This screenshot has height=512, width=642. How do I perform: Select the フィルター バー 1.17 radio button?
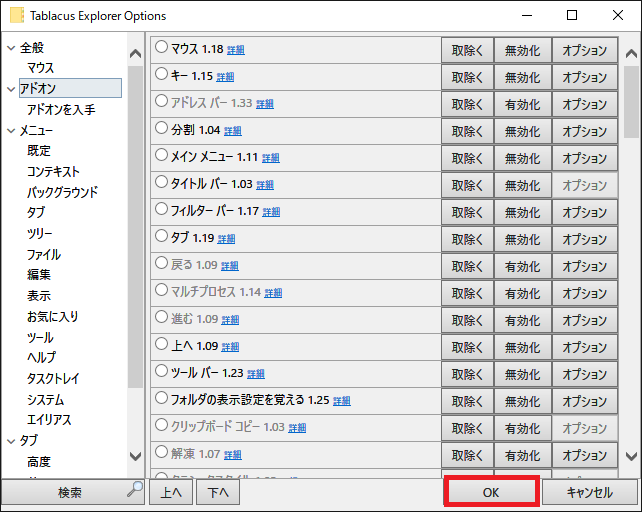point(161,209)
